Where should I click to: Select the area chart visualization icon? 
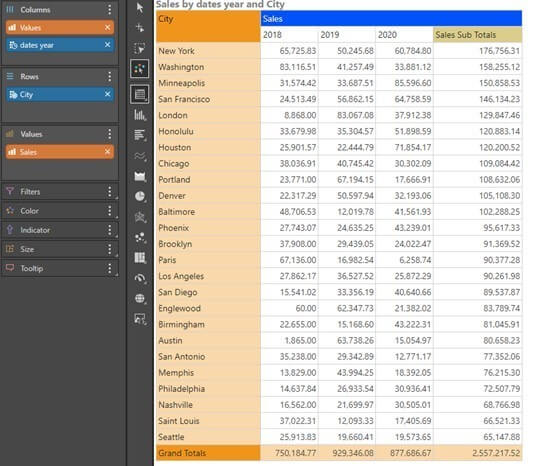140,176
